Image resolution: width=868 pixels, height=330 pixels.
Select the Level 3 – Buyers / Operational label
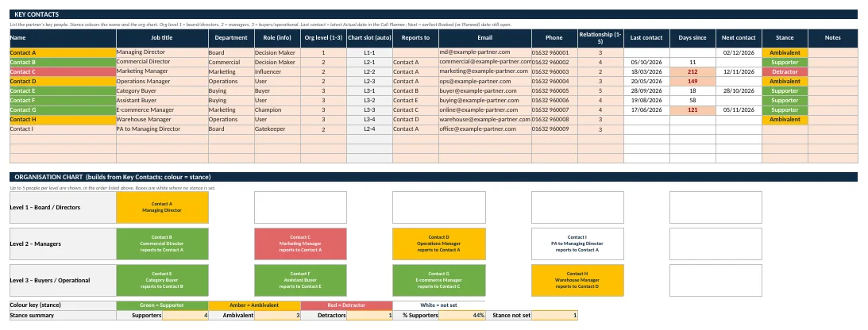point(63,280)
